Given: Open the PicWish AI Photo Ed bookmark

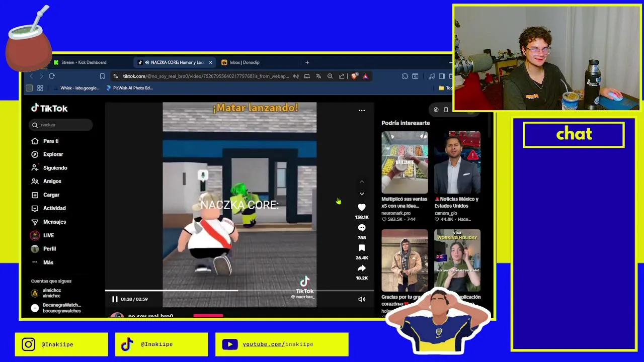Looking at the screenshot, I should [129, 88].
